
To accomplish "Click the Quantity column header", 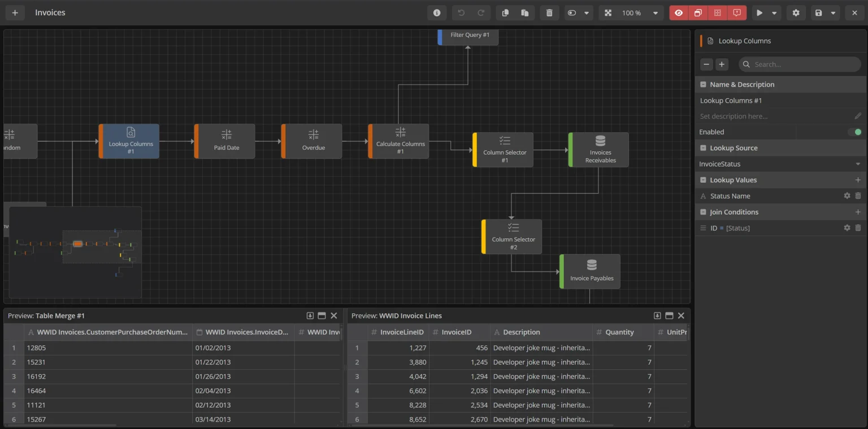I will pyautogui.click(x=623, y=332).
